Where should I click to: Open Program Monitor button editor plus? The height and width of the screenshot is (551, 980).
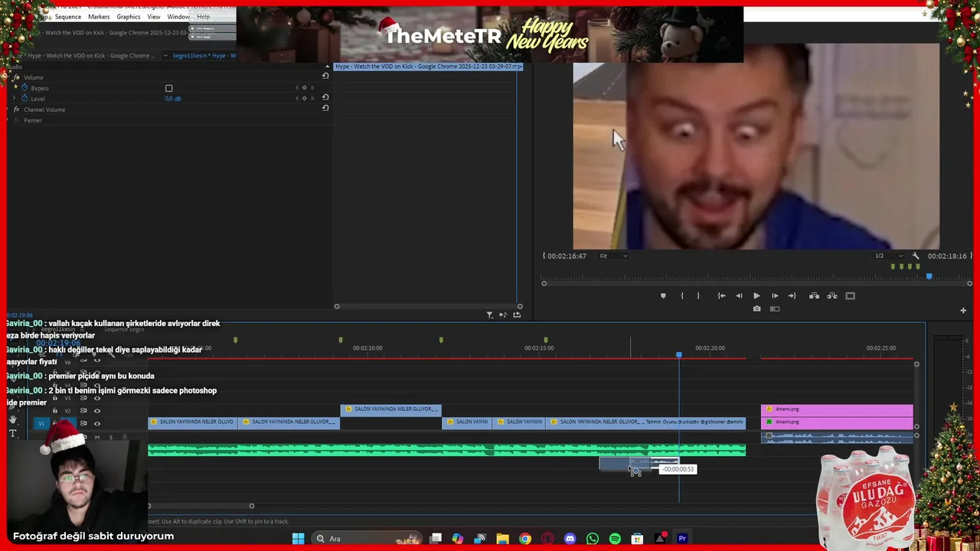(963, 310)
